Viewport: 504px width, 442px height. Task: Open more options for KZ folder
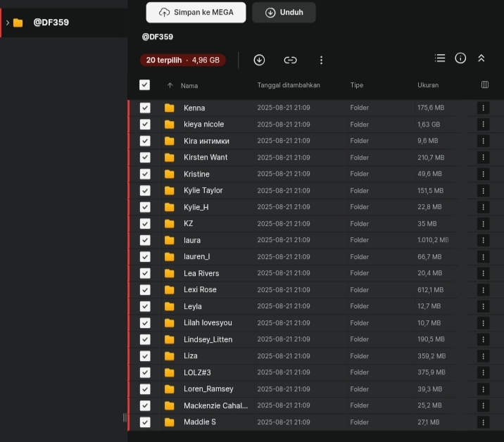click(483, 224)
